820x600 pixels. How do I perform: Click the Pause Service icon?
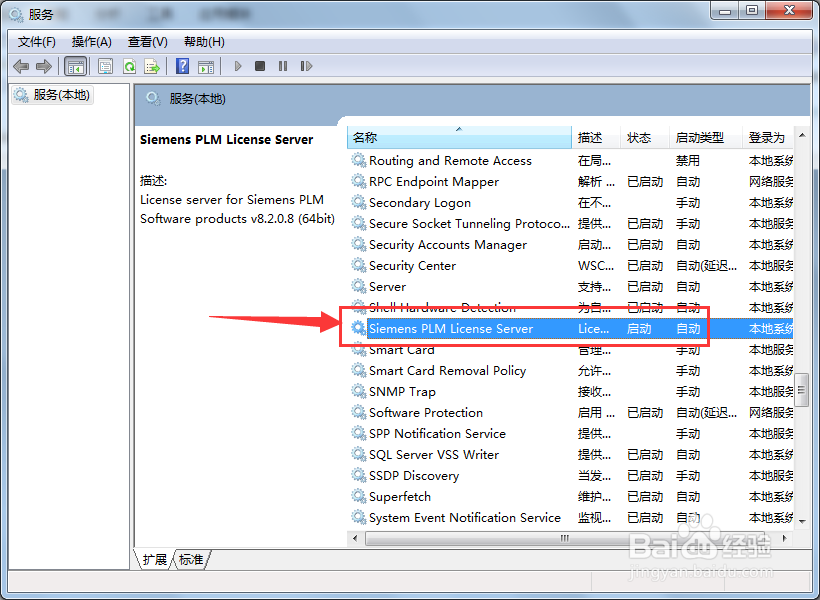(x=283, y=66)
